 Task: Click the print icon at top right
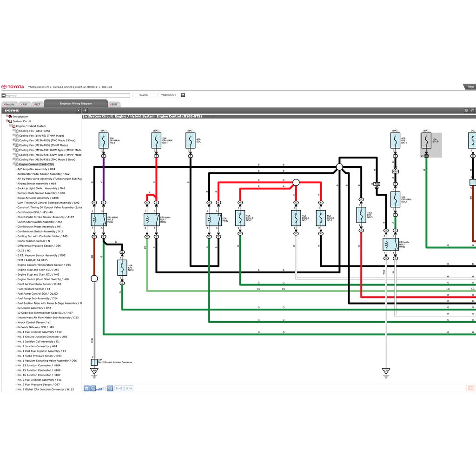pos(466,111)
